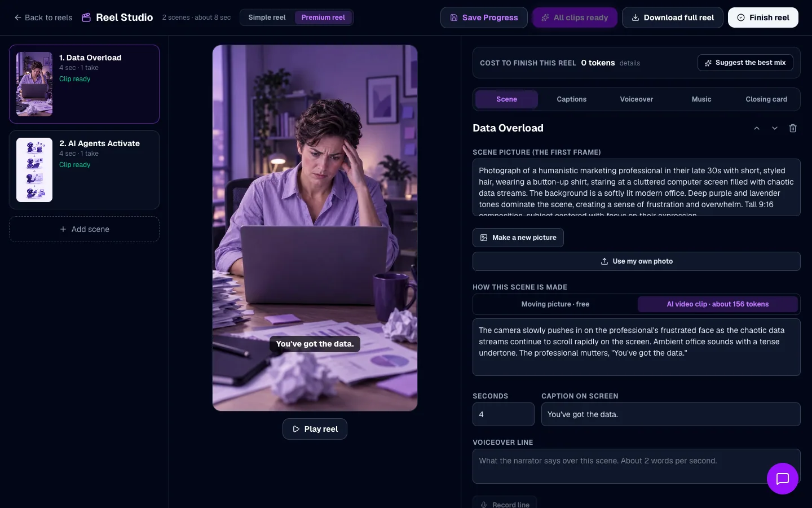This screenshot has width=812, height=508.
Task: Upload my own photo
Action: (x=636, y=261)
